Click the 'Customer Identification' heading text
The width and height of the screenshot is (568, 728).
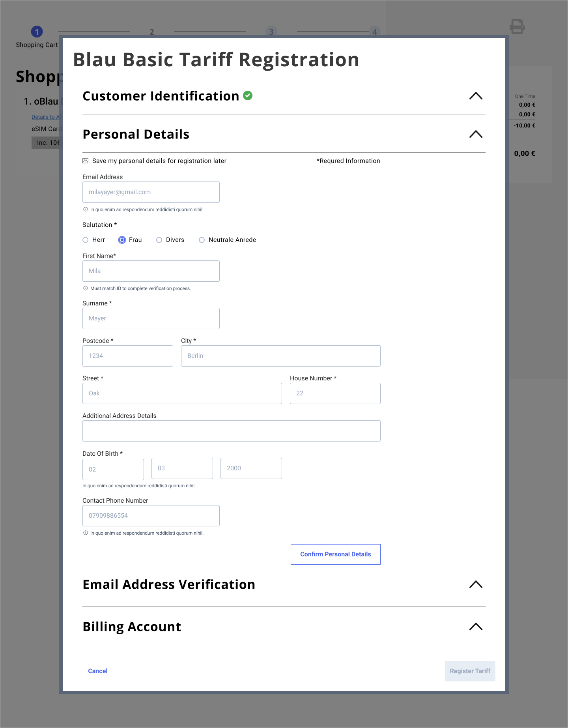[x=161, y=96]
